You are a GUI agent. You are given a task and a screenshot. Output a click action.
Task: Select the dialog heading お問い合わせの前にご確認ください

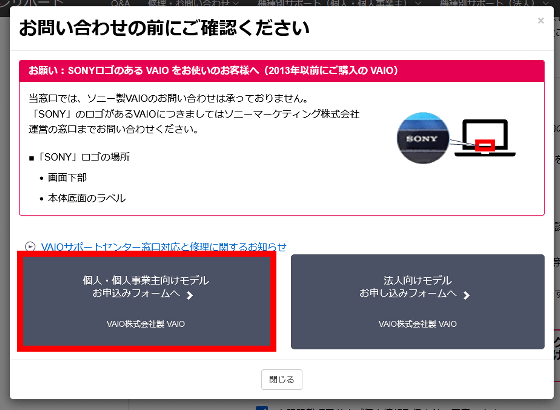[164, 28]
